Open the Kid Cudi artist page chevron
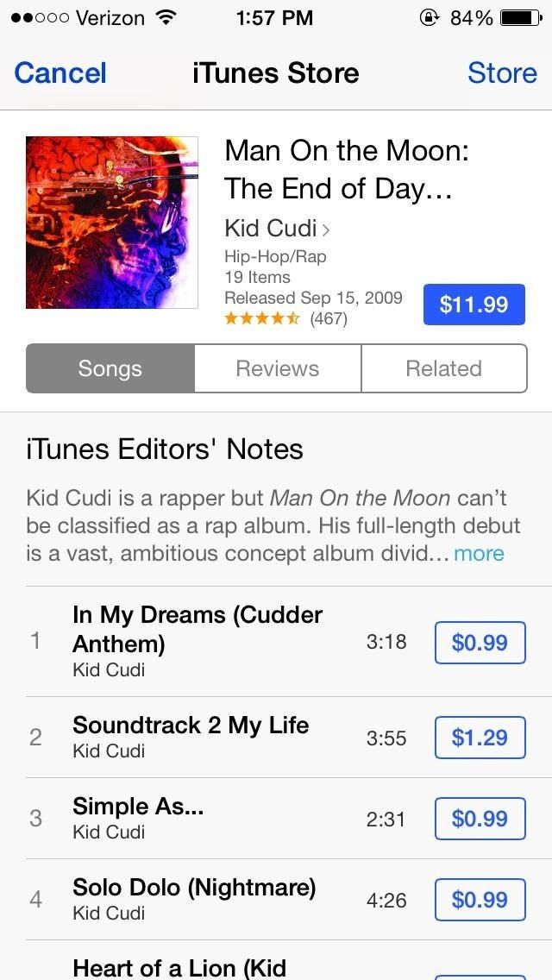 pos(325,230)
